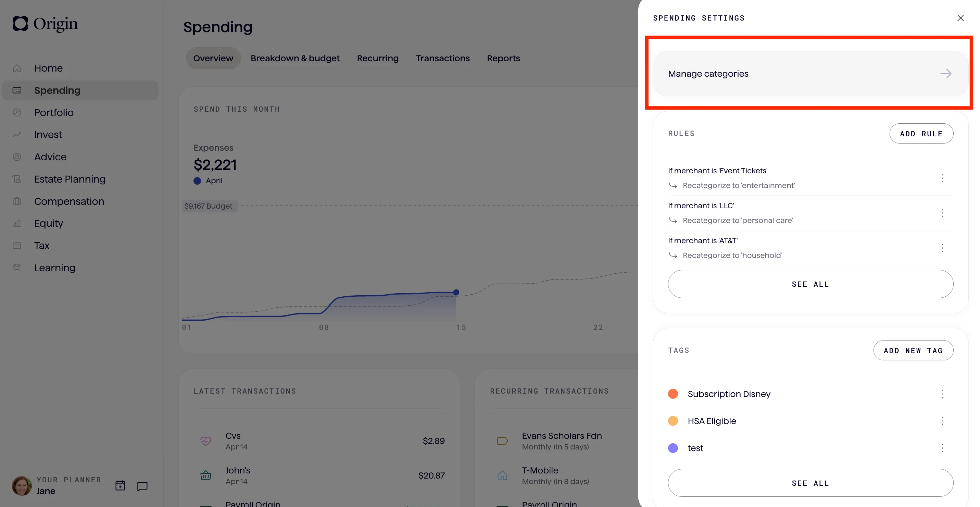Click the chat message icon near planner
The width and height of the screenshot is (980, 507).
tap(142, 486)
